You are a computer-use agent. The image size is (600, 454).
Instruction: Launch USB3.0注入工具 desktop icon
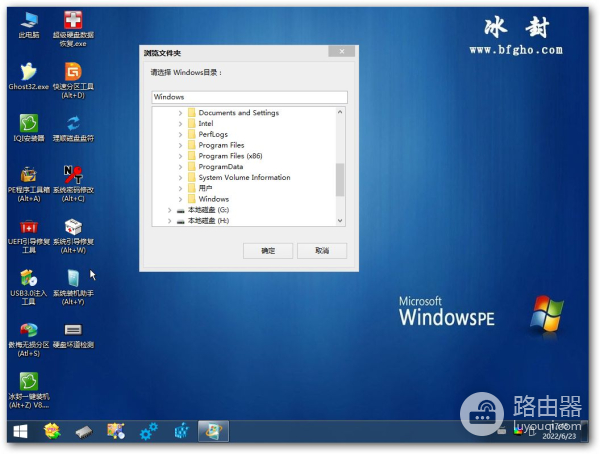tap(29, 279)
